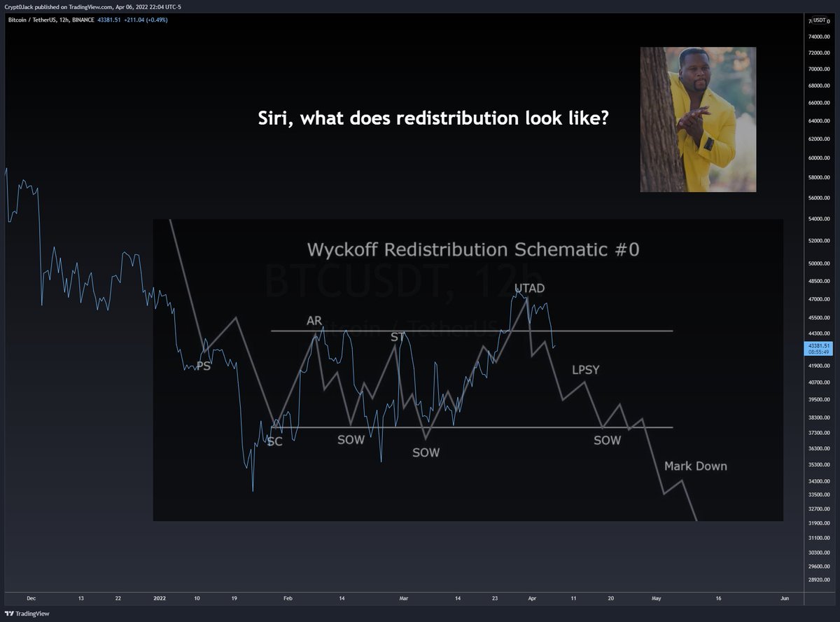Click the 34300.00 price axis label
This screenshot has height=622, width=840.
pyautogui.click(x=819, y=481)
